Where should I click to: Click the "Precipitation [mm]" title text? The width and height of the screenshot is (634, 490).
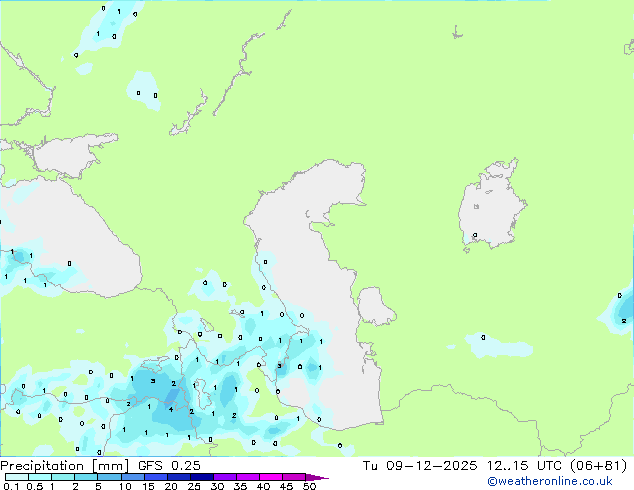pos(64,466)
